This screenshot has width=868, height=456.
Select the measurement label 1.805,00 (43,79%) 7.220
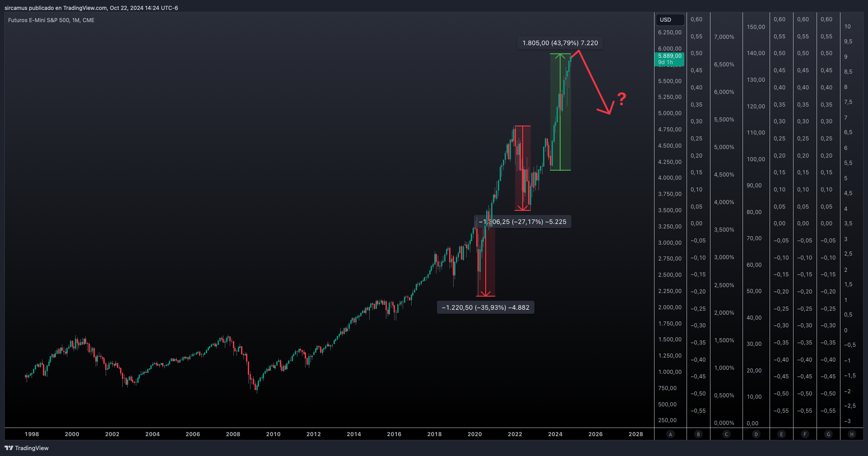click(560, 43)
